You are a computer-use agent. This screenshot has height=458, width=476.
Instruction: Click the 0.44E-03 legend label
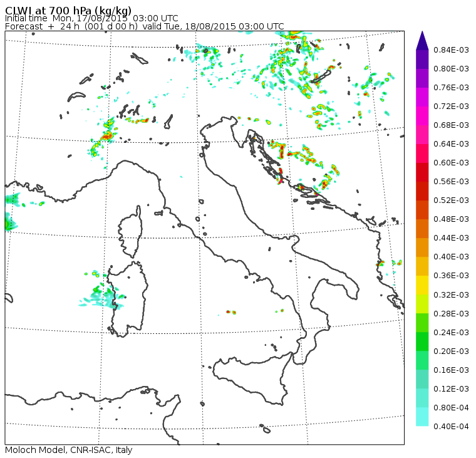coord(451,238)
